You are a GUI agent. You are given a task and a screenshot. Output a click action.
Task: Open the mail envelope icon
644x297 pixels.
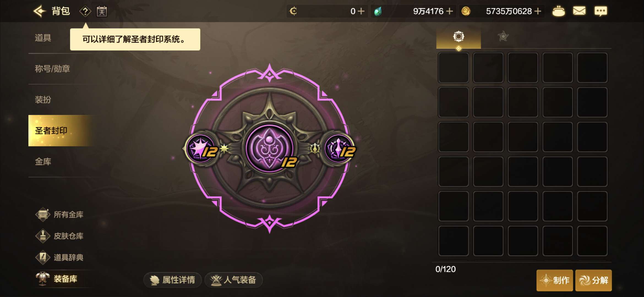coord(579,11)
